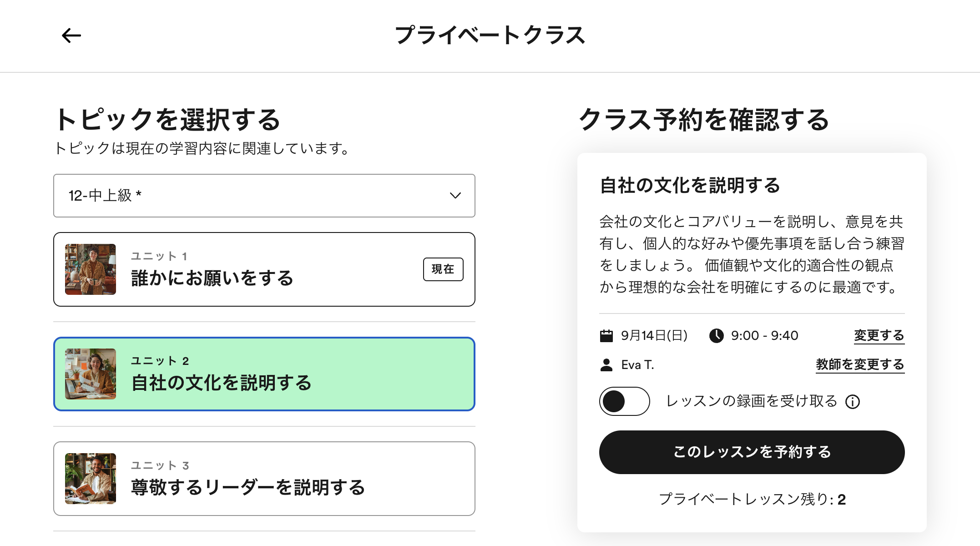This screenshot has width=980, height=546.
Task: Click the Unit 2 thumbnail image
Action: coord(91,374)
